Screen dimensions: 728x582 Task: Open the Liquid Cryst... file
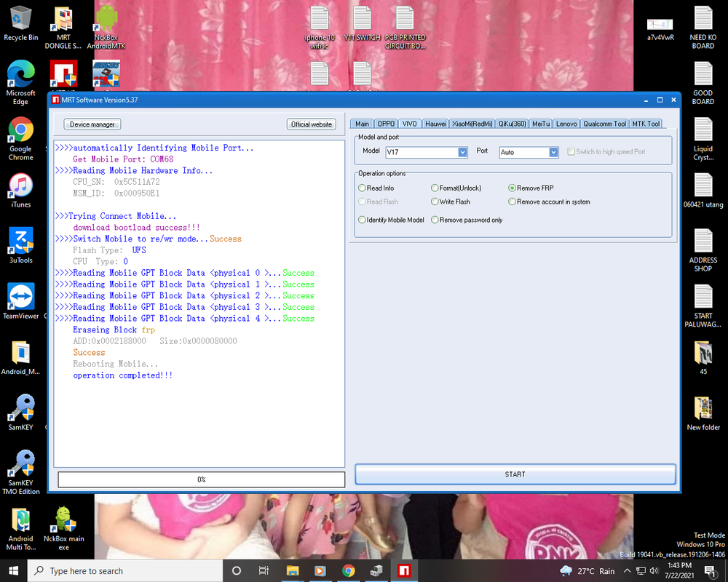703,139
